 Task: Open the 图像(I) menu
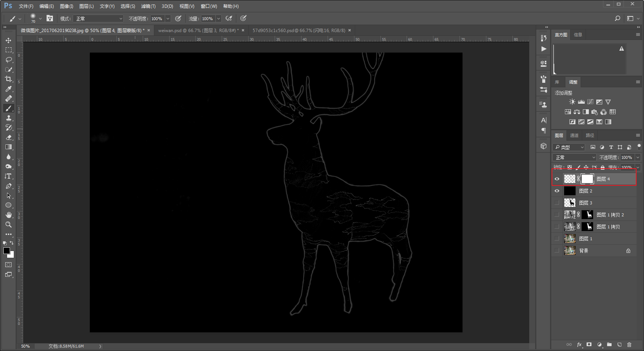click(x=67, y=6)
